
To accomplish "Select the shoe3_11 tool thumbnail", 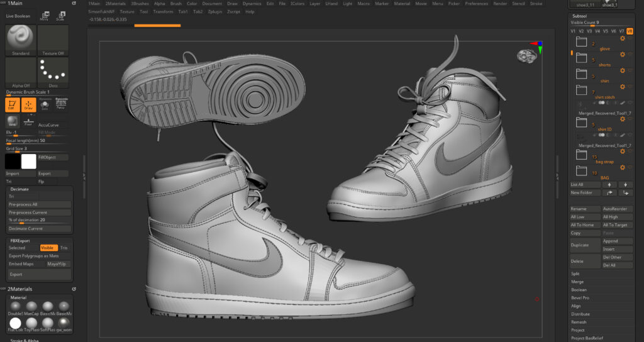I will point(586,4).
